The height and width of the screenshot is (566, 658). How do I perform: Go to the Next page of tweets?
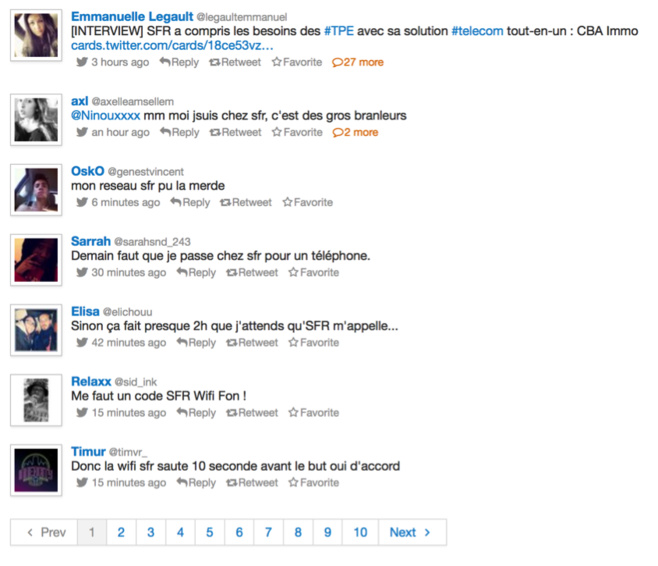[410, 532]
